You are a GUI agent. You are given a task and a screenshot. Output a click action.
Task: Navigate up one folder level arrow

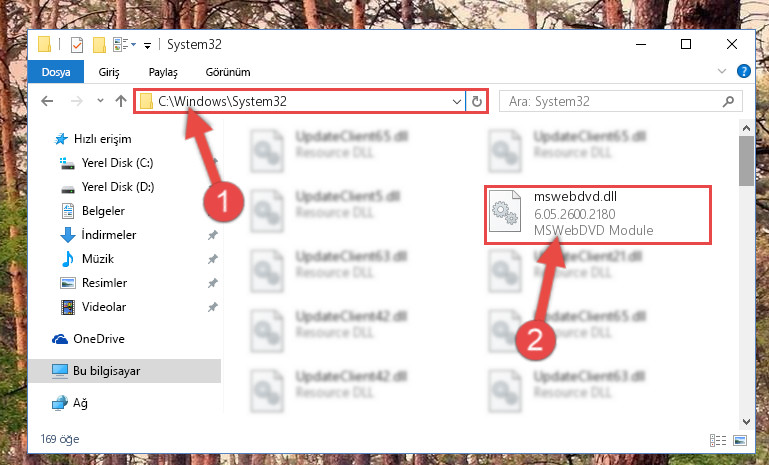121,101
